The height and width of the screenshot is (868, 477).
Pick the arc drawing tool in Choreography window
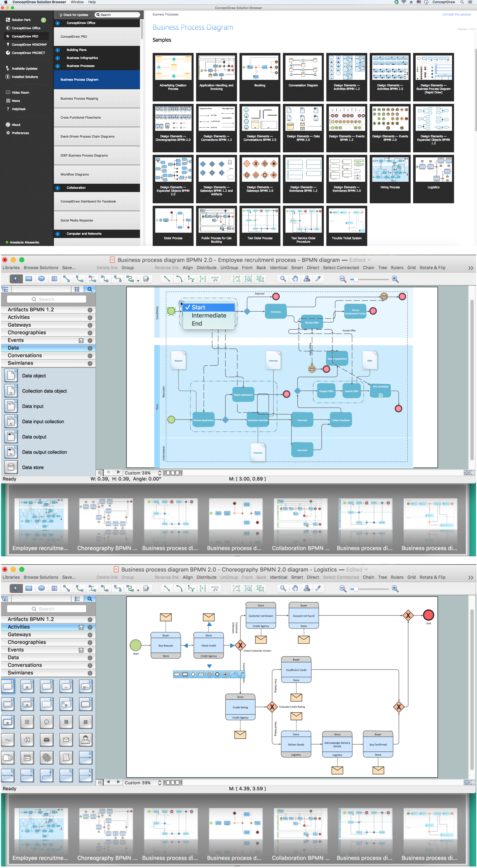point(179,588)
